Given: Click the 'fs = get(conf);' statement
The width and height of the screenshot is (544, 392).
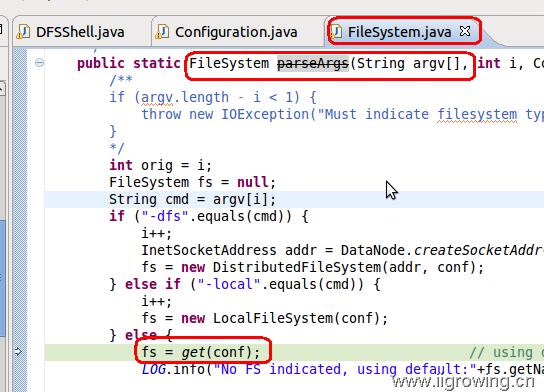Looking at the screenshot, I should [201, 352].
